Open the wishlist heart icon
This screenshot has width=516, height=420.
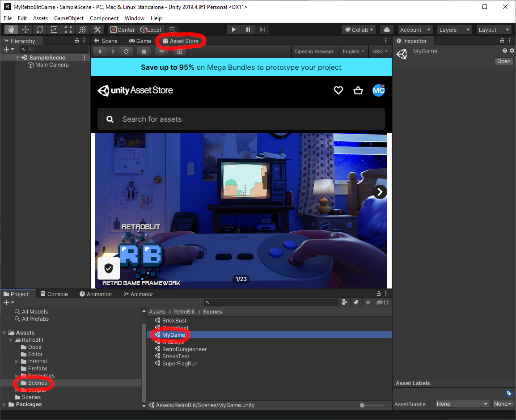click(338, 90)
